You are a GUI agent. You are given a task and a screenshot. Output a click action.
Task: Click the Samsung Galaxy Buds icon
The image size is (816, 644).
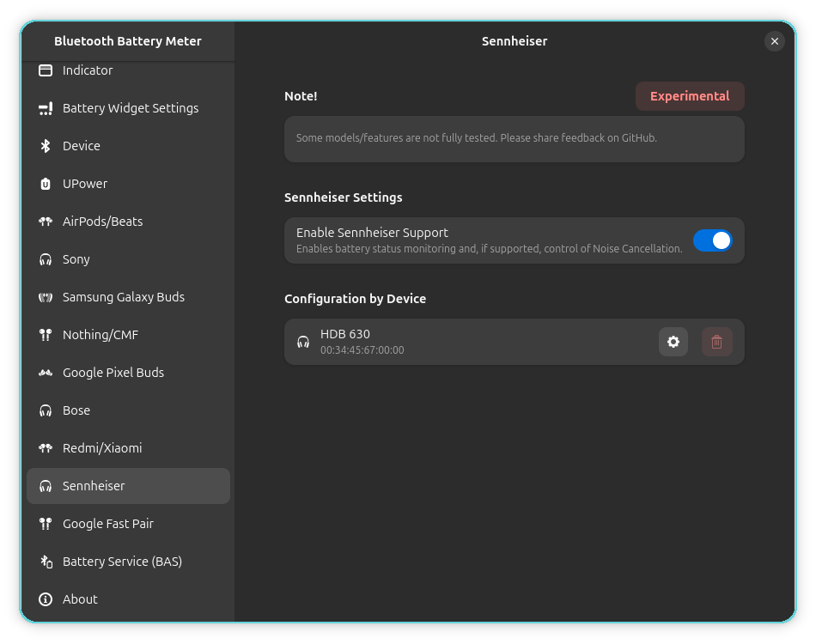point(46,297)
